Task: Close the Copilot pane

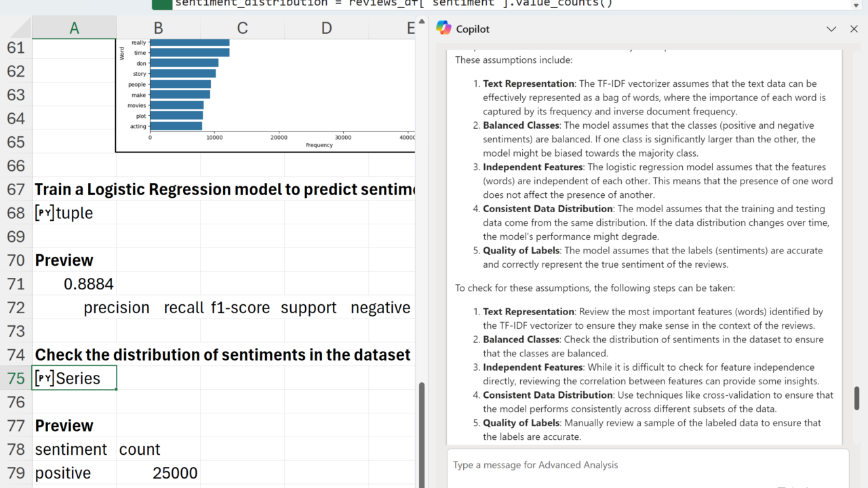Action: point(854,29)
